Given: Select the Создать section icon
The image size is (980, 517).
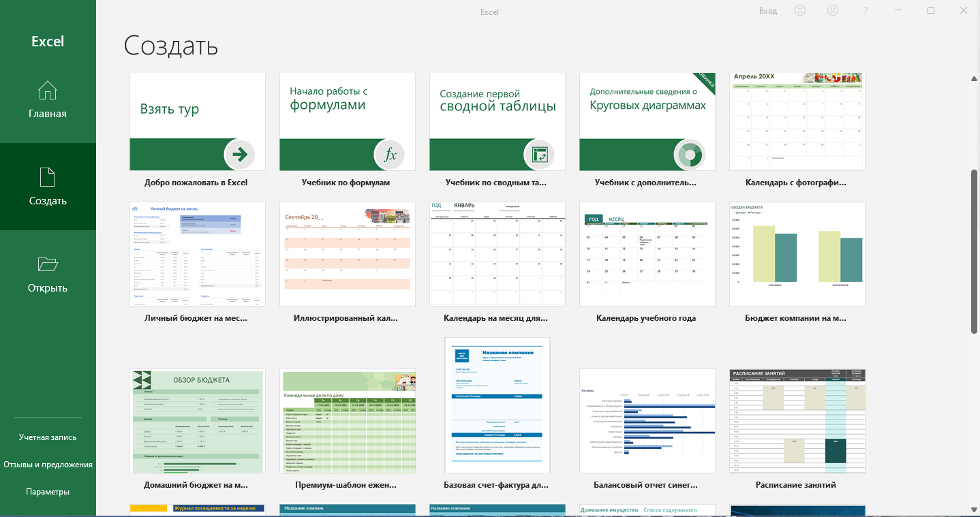Looking at the screenshot, I should click(48, 186).
